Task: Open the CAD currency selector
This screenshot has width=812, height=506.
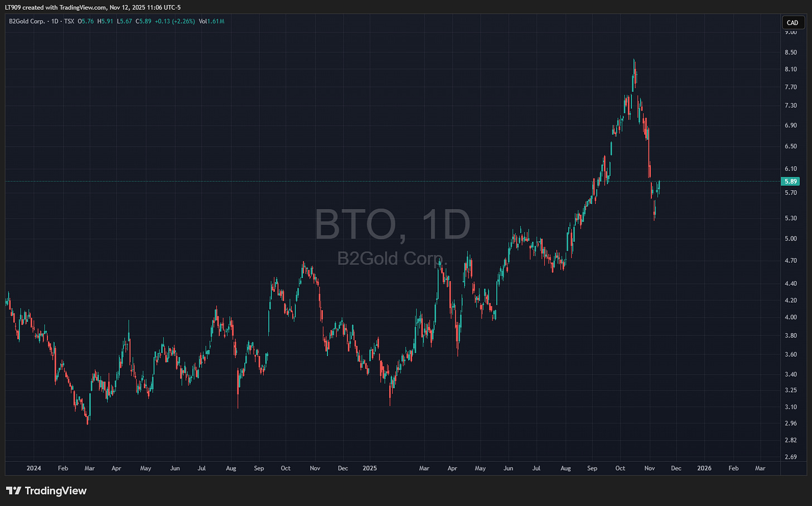Action: [792, 23]
